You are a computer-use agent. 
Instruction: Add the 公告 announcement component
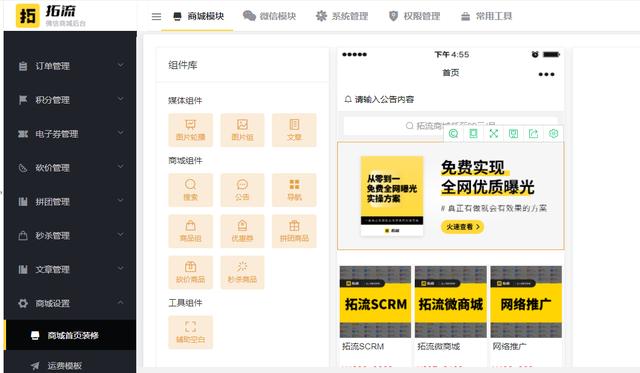click(x=242, y=190)
